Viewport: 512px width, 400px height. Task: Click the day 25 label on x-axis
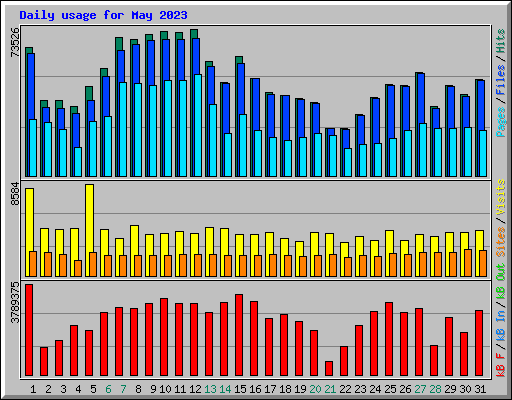[x=390, y=389]
